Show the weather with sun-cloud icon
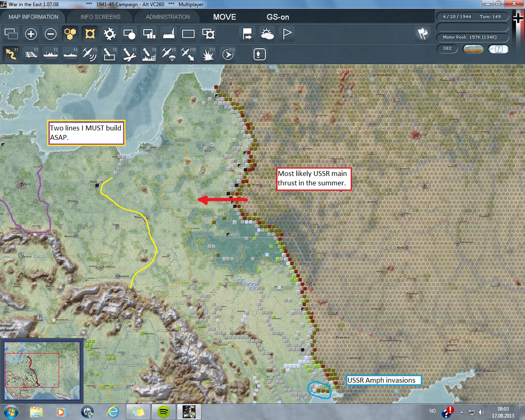This screenshot has width=525, height=420. pos(267,34)
